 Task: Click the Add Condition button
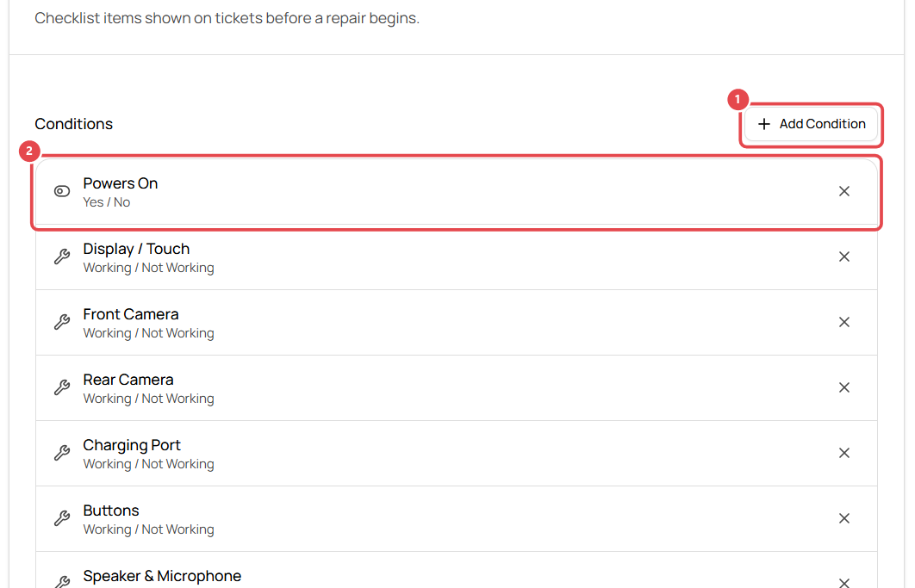[x=811, y=124]
